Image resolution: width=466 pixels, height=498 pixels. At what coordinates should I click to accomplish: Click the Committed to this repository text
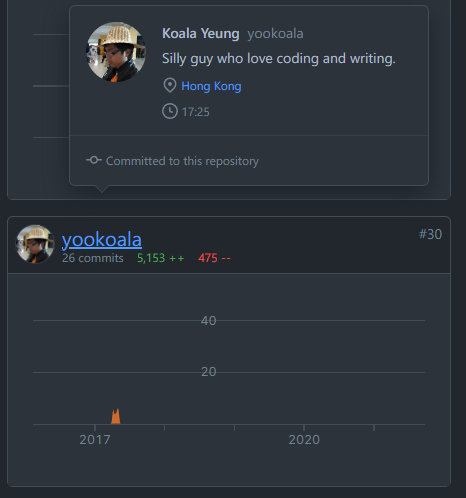click(x=182, y=161)
